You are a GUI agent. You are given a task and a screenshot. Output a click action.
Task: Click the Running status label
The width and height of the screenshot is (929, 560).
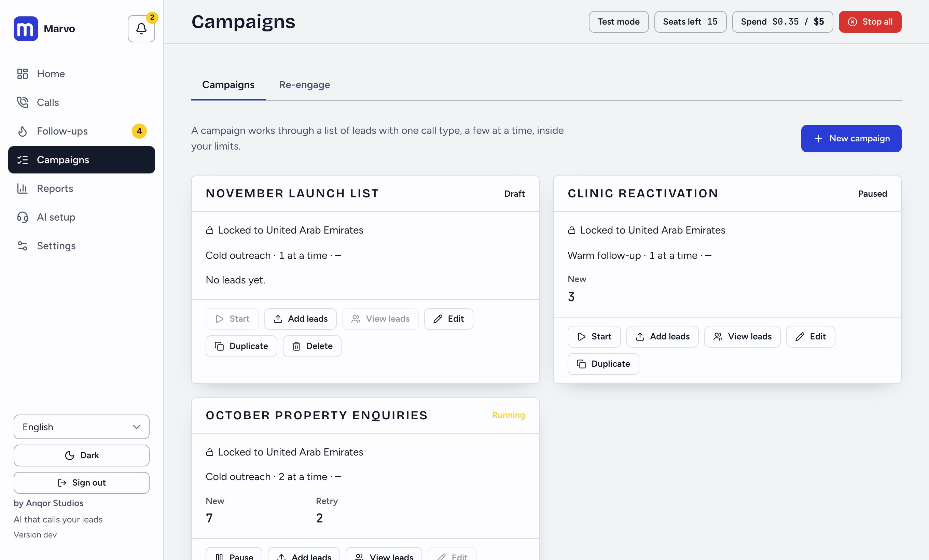point(508,415)
